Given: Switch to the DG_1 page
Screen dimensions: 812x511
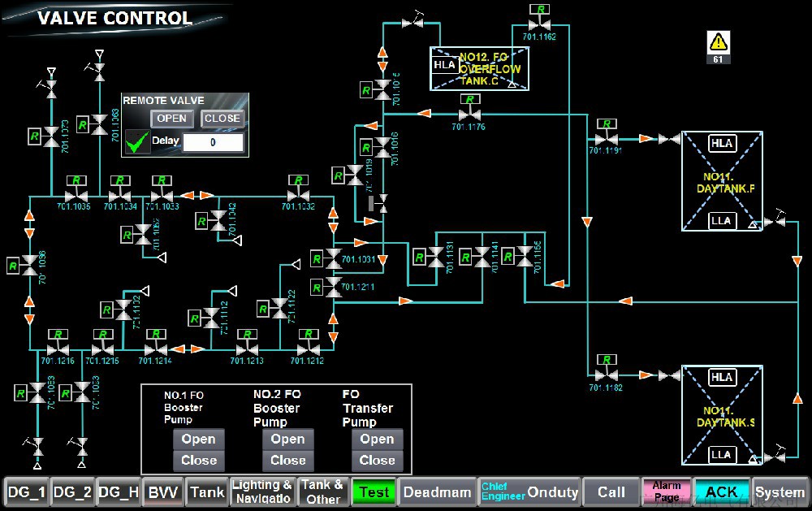Looking at the screenshot, I should [x=27, y=492].
